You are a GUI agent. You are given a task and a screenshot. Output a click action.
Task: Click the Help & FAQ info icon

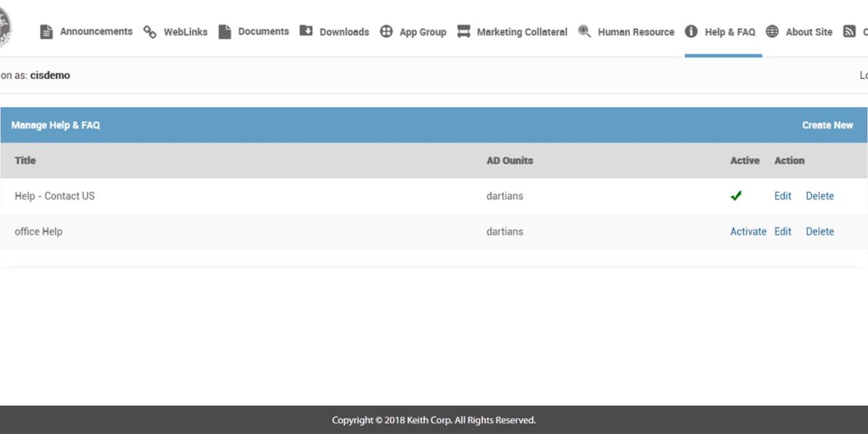pyautogui.click(x=691, y=31)
